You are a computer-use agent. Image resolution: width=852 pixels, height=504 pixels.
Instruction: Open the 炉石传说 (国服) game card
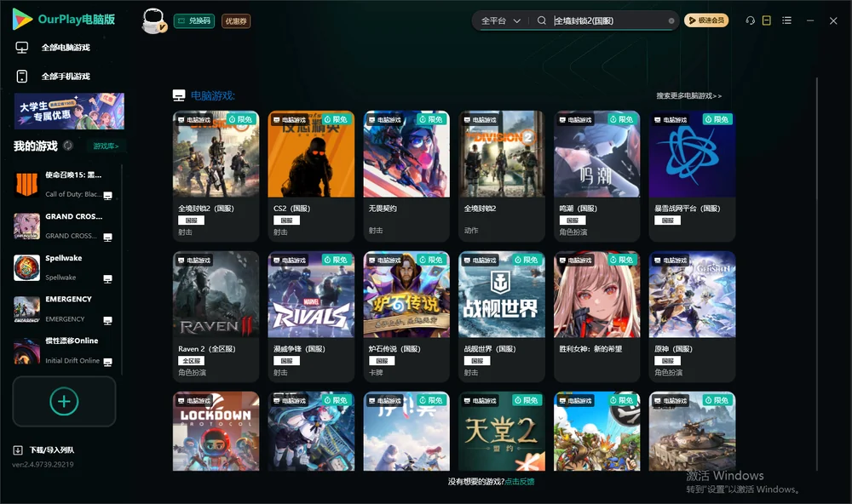point(406,317)
